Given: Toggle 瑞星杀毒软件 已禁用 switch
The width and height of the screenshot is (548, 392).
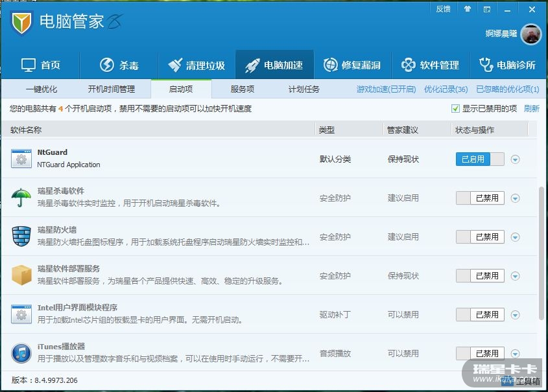Looking at the screenshot, I should click(x=480, y=198).
